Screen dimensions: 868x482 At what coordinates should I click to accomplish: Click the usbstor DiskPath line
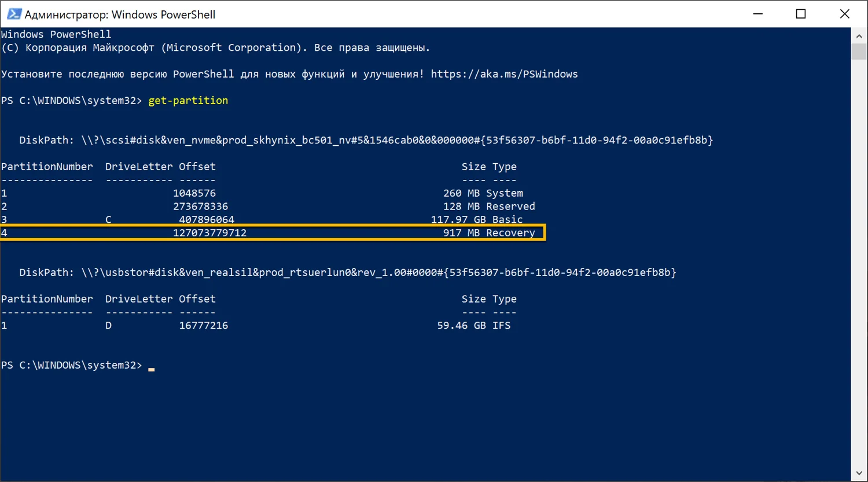[x=347, y=273]
